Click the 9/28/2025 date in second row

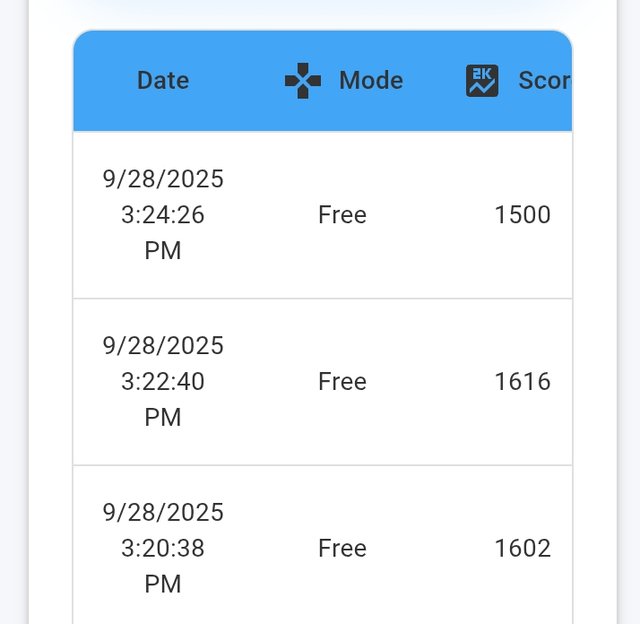[x=163, y=346]
